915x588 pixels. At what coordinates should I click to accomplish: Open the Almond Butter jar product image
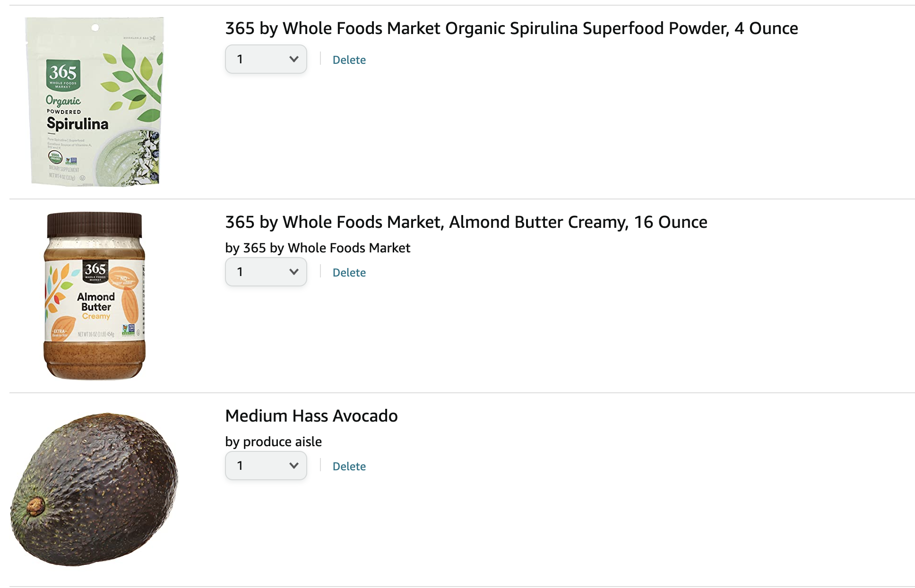click(95, 296)
